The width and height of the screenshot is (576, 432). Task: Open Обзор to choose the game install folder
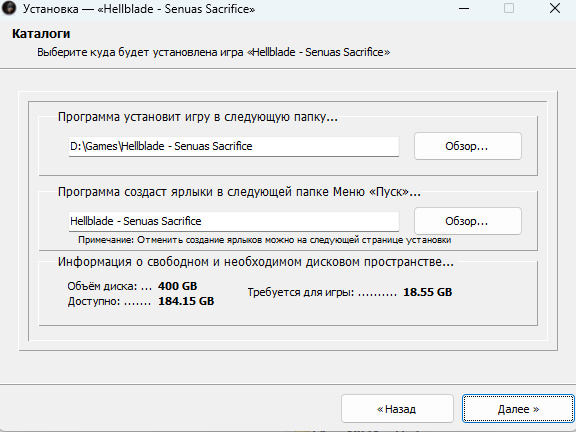467,146
